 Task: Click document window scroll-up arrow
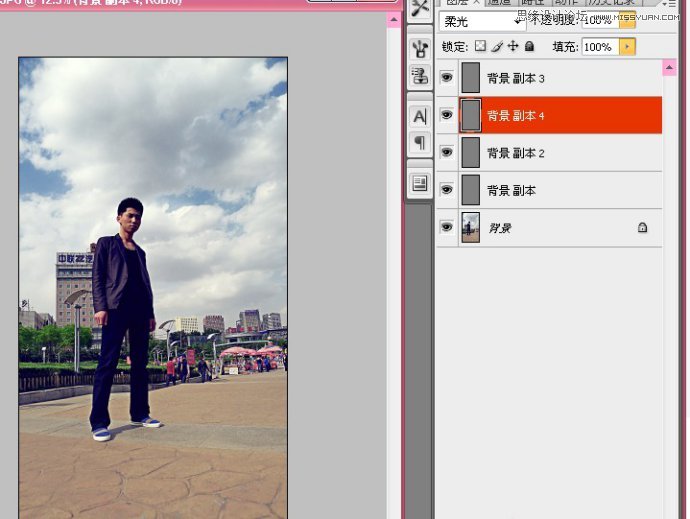click(394, 20)
